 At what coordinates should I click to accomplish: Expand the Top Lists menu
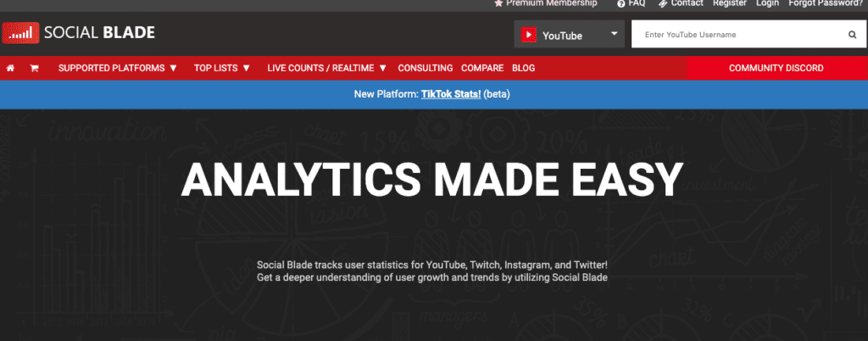pos(222,68)
